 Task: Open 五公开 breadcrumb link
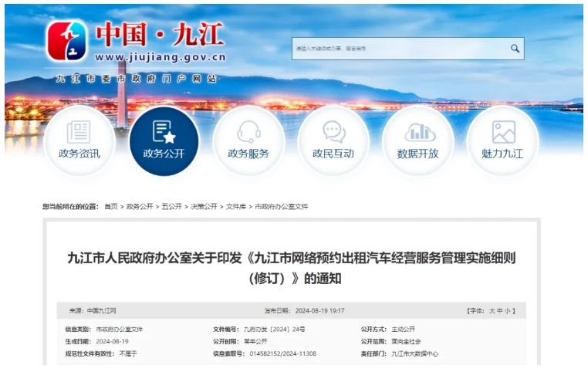pos(172,206)
